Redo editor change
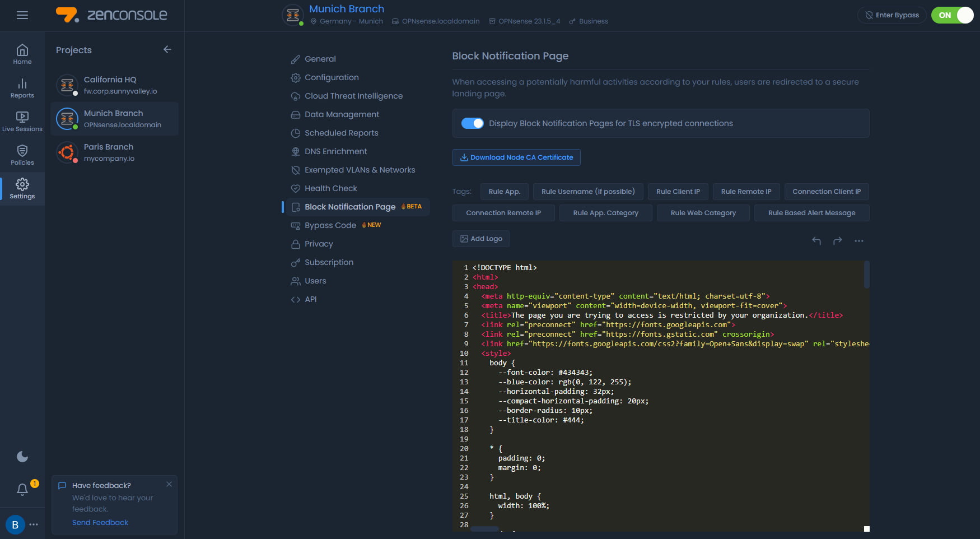This screenshot has height=539, width=980. 838,241
